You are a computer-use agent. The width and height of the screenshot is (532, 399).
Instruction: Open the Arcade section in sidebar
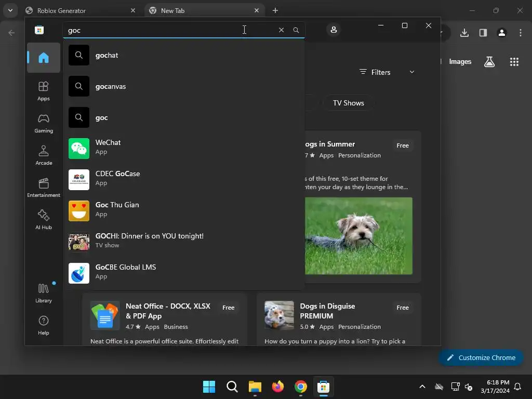(44, 155)
